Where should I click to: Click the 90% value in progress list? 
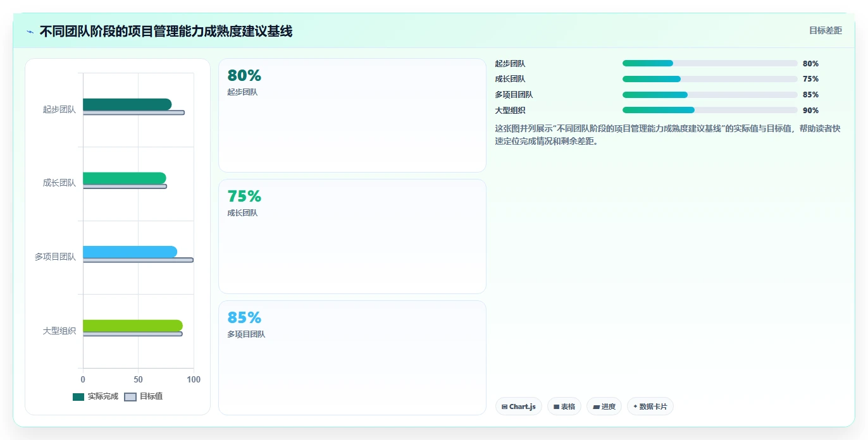(x=810, y=111)
